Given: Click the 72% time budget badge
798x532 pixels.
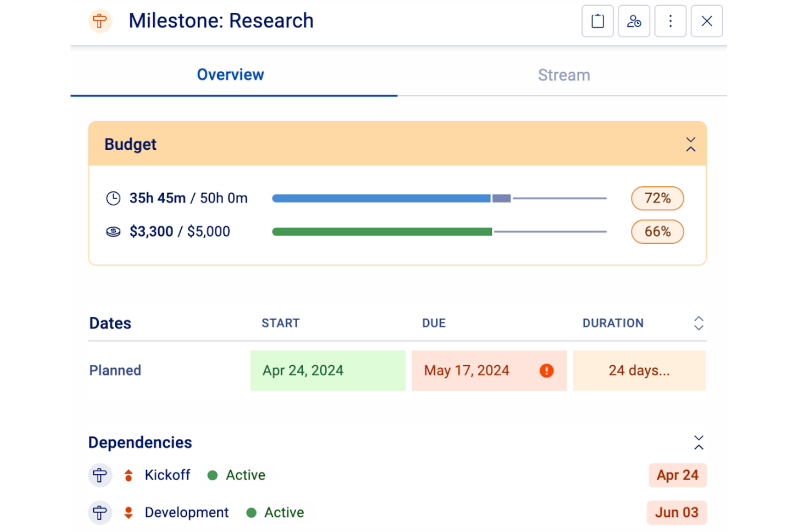Looking at the screenshot, I should pos(657,198).
